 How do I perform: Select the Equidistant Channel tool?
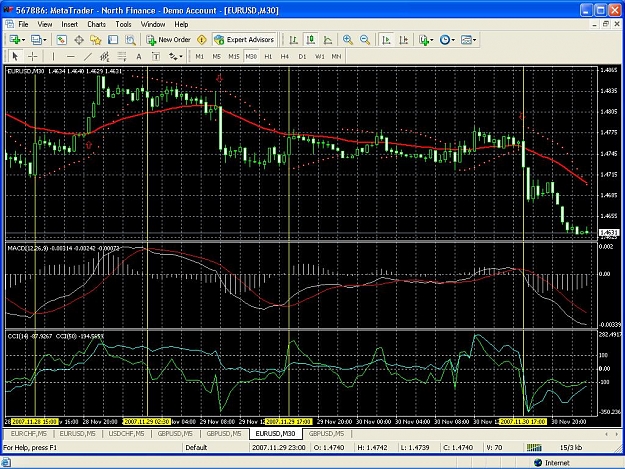(104, 56)
